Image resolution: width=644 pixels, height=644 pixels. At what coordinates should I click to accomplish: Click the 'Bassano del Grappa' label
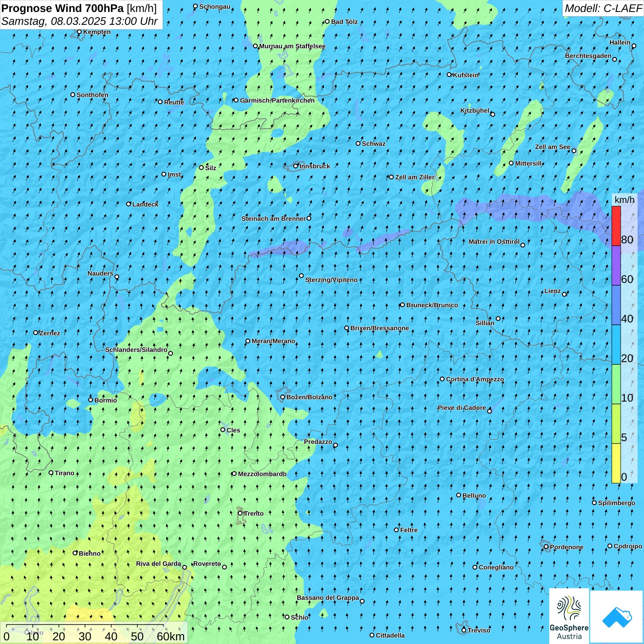click(328, 598)
